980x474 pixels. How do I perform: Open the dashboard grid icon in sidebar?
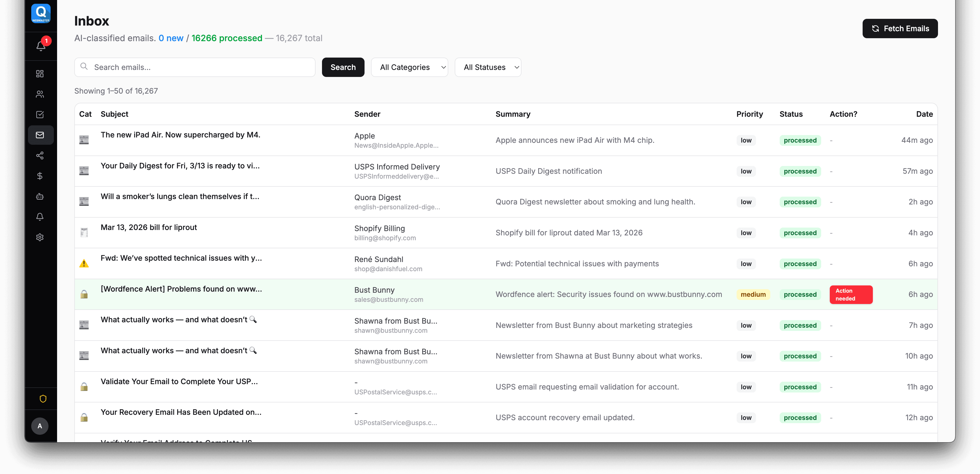pyautogui.click(x=40, y=74)
